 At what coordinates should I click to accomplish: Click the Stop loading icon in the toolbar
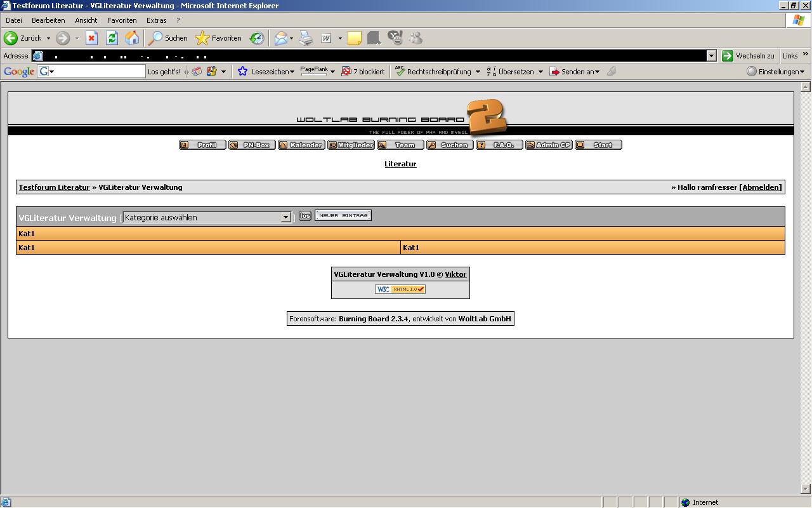(x=91, y=38)
